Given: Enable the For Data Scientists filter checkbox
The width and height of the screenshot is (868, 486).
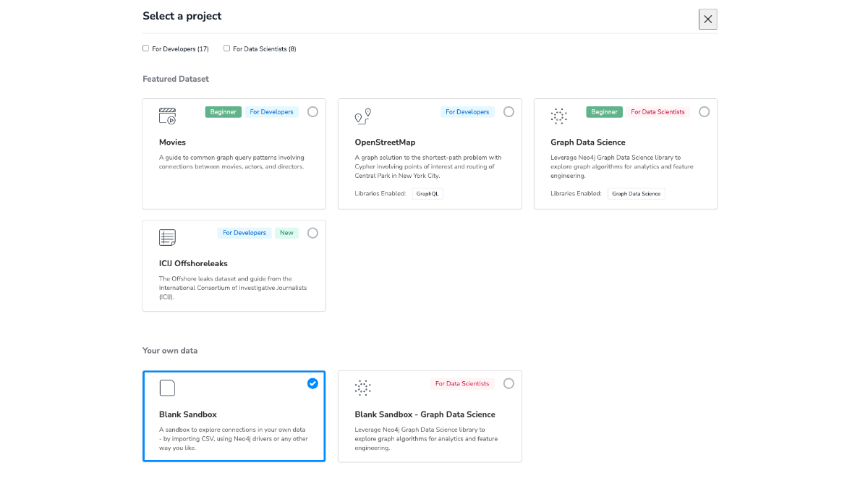Looking at the screenshot, I should [227, 48].
